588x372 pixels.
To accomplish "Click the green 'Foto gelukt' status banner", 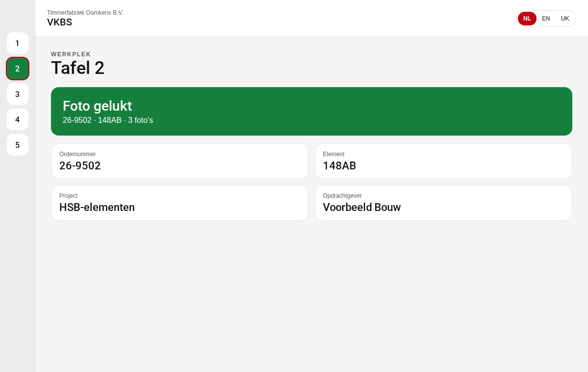I will click(x=312, y=111).
